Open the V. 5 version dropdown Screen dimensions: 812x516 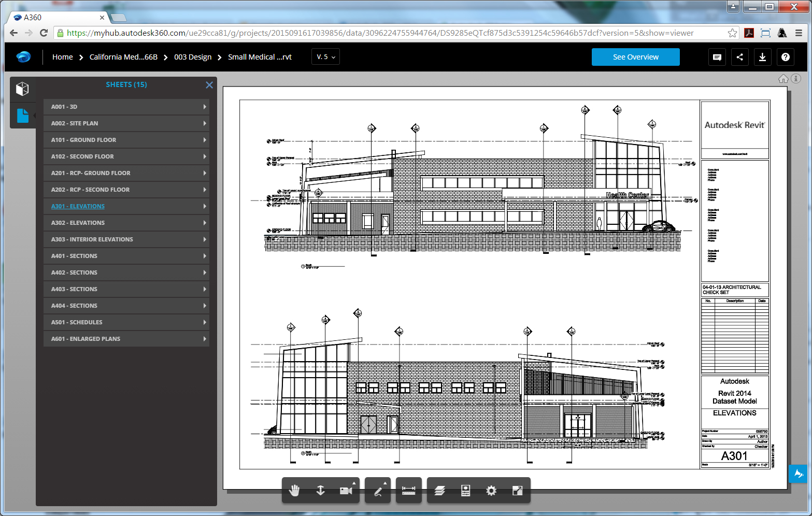[x=326, y=57]
